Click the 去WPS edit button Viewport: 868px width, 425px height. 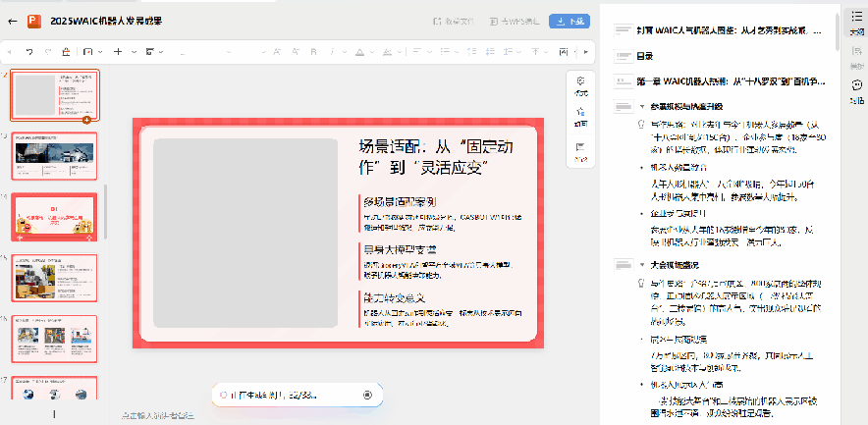pos(515,22)
